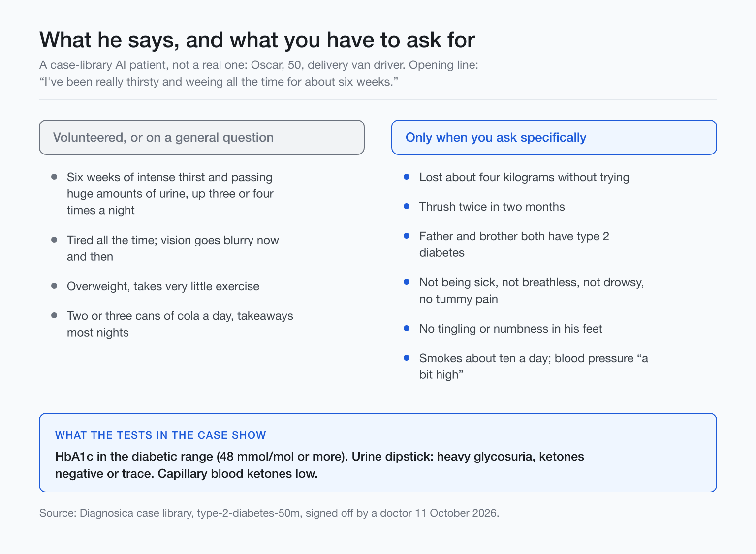
Task: Click the 'Only when you ask specifically' header box
Action: pyautogui.click(x=554, y=137)
